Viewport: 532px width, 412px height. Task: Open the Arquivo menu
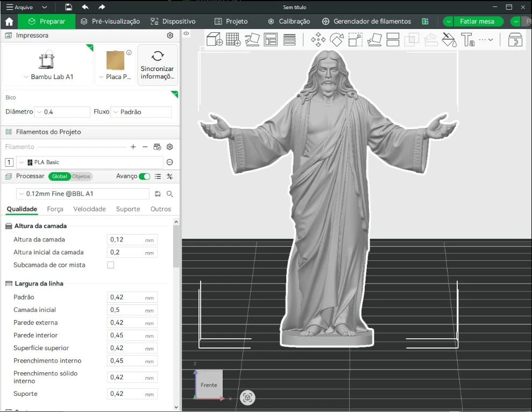tap(20, 7)
